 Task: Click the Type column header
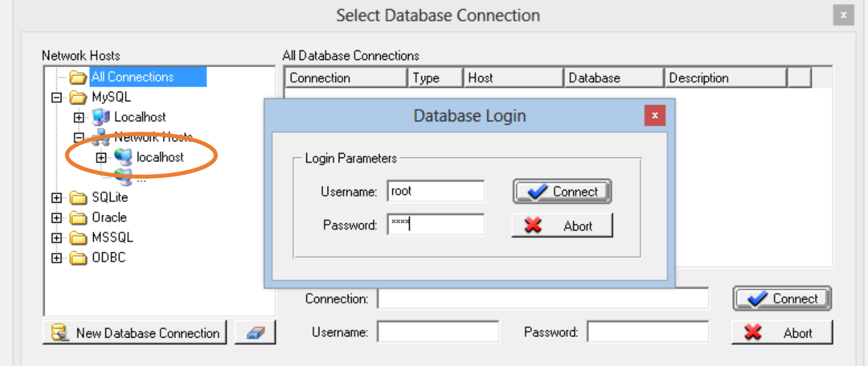tap(435, 78)
